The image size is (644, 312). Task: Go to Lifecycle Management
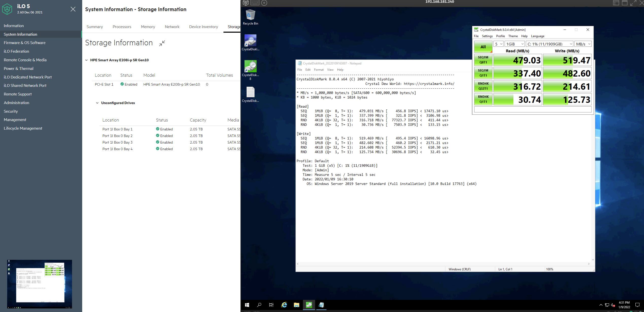coord(23,128)
